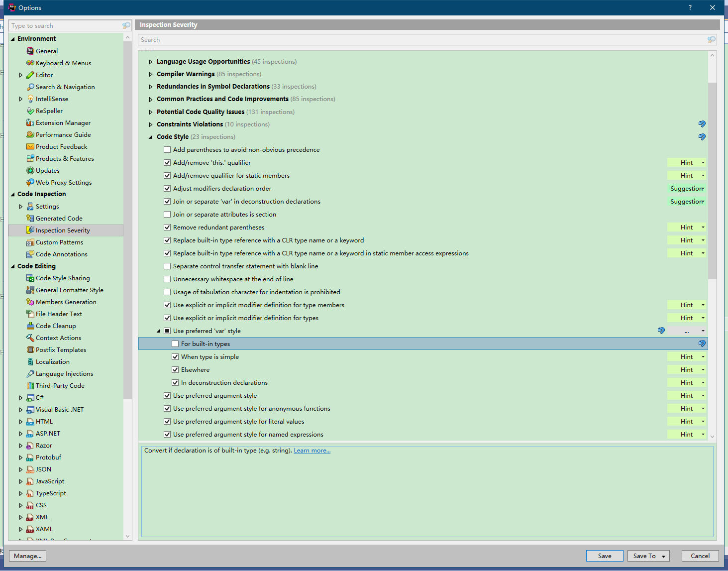Click the Search & Navigation magnifier icon
Viewport: 728px width, 571px height.
(30, 87)
